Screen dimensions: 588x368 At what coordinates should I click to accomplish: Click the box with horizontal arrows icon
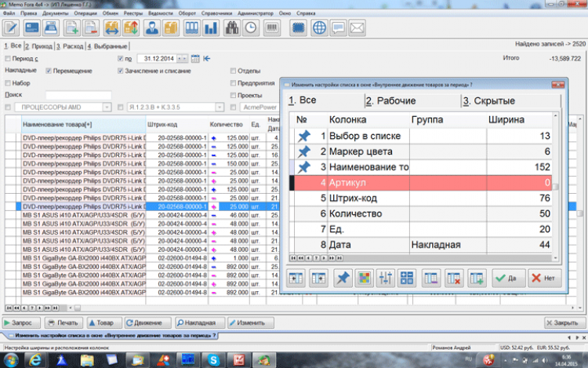coord(112,27)
